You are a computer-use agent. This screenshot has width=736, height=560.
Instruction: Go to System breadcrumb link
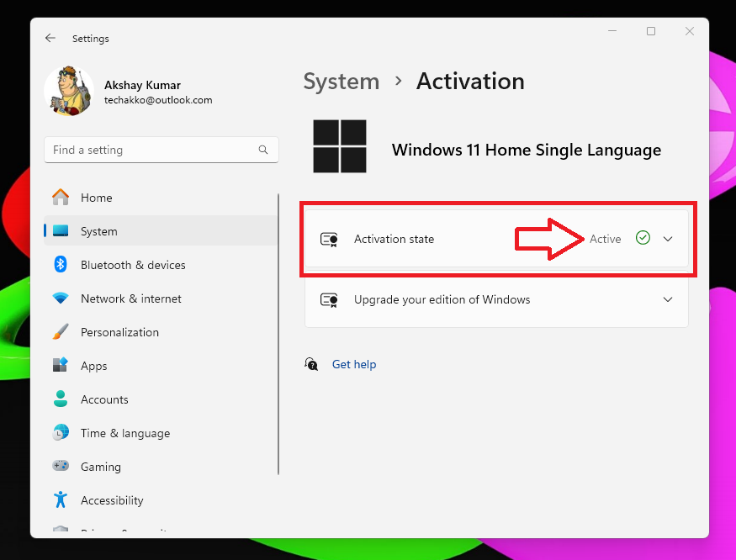point(341,82)
